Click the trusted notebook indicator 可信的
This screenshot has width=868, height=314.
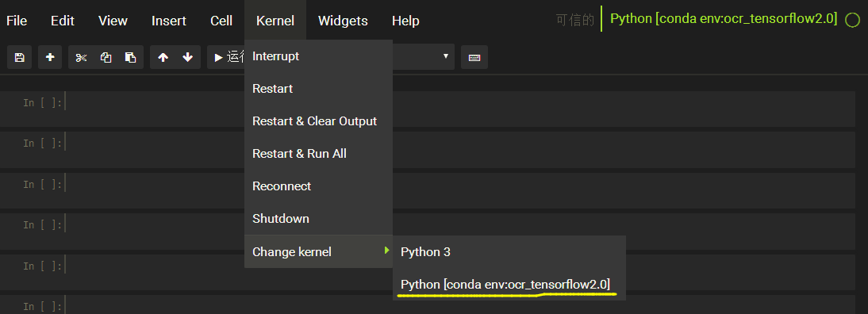click(x=574, y=21)
